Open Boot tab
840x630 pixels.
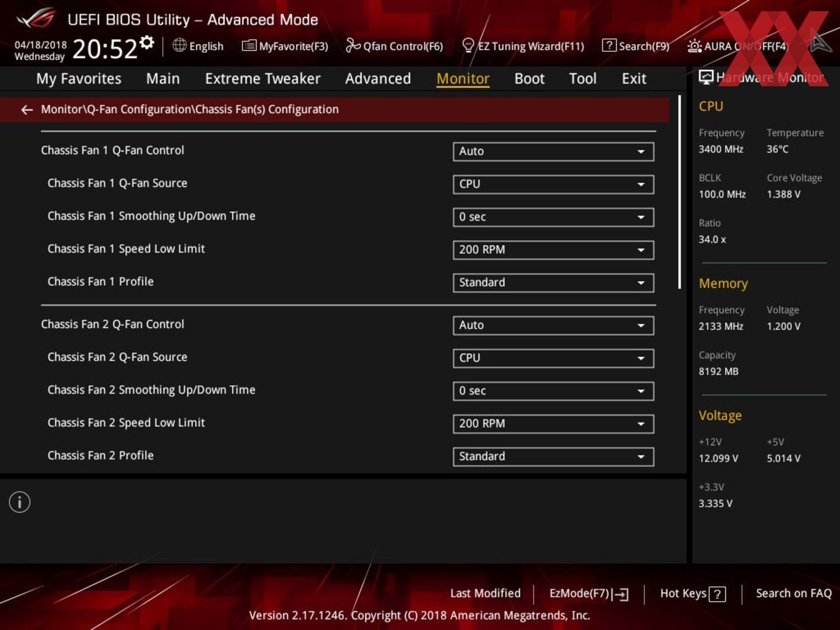[529, 78]
